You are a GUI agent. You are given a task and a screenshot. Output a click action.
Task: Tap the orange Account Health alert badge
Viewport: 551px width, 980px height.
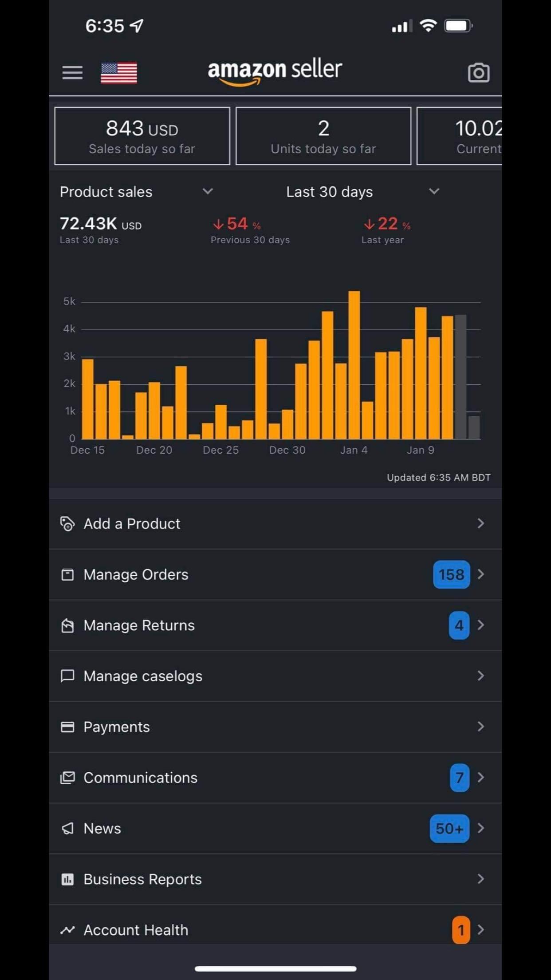click(x=461, y=930)
